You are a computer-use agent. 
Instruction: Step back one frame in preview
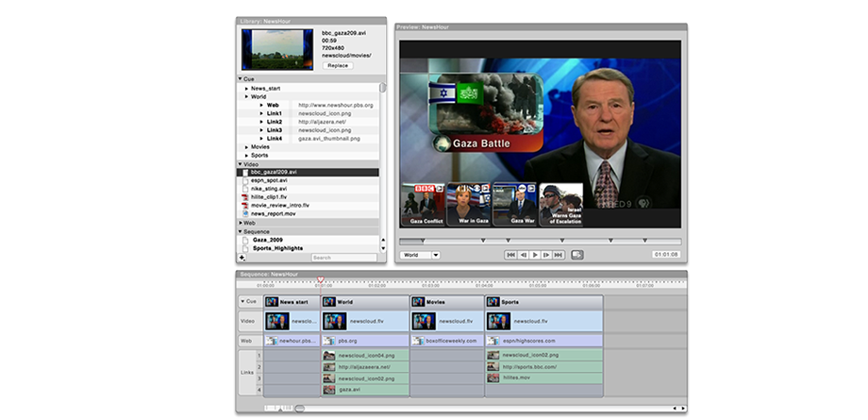pyautogui.click(x=523, y=255)
